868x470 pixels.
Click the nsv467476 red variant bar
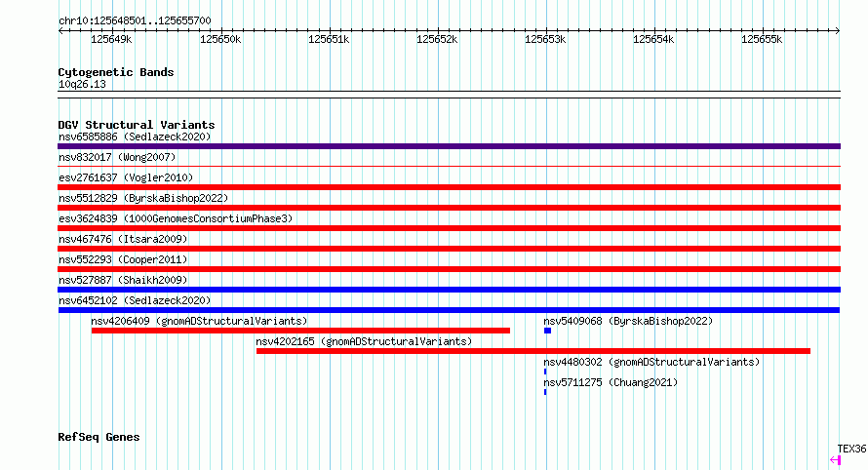pos(449,249)
